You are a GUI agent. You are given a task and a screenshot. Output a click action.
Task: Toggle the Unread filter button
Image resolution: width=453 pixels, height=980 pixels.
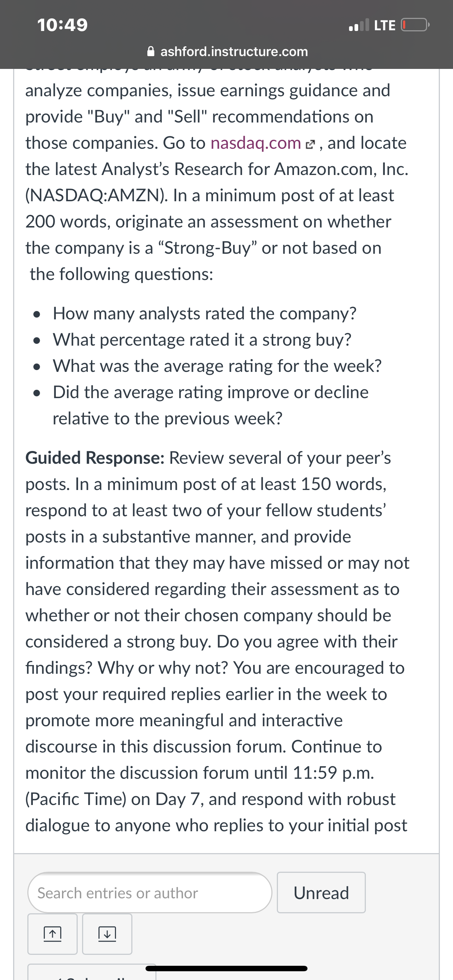321,892
